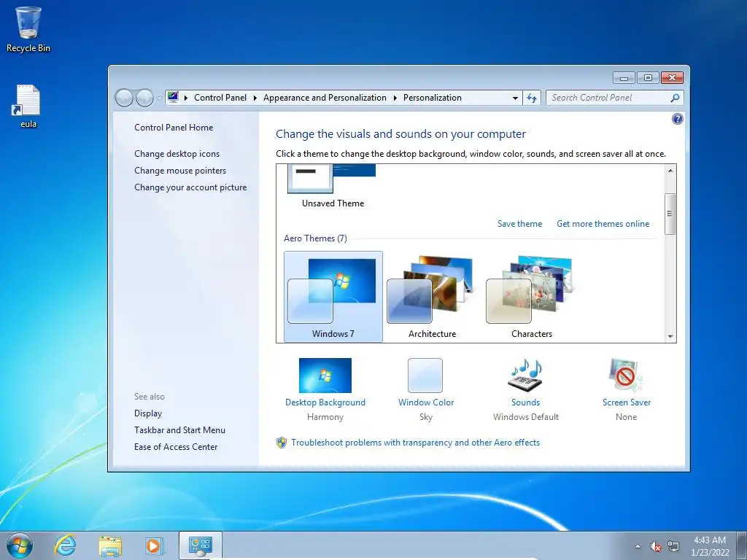
Task: Click the theme list scrollbar thumb
Action: [x=670, y=214]
